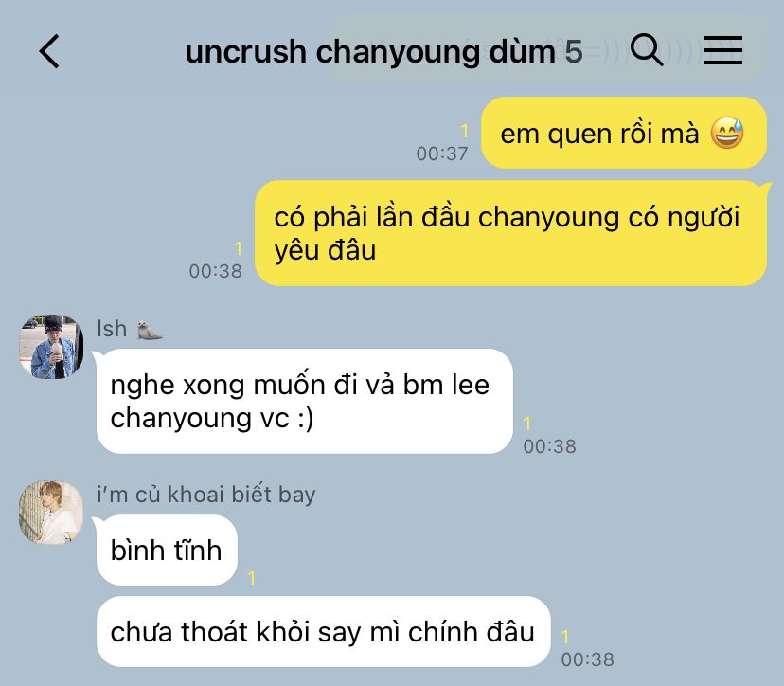Image resolution: width=784 pixels, height=686 pixels.
Task: Open the chat search magnifier
Action: [x=647, y=50]
